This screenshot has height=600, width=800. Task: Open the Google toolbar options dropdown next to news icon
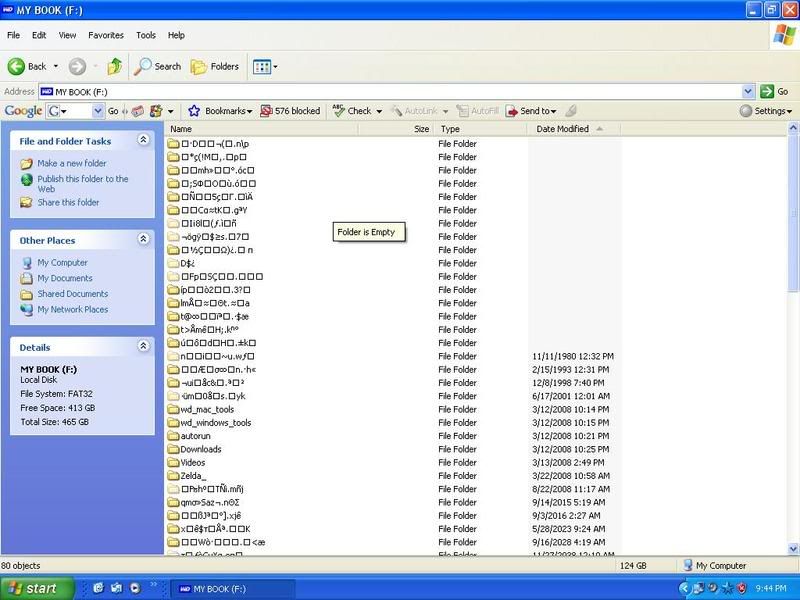(x=170, y=111)
